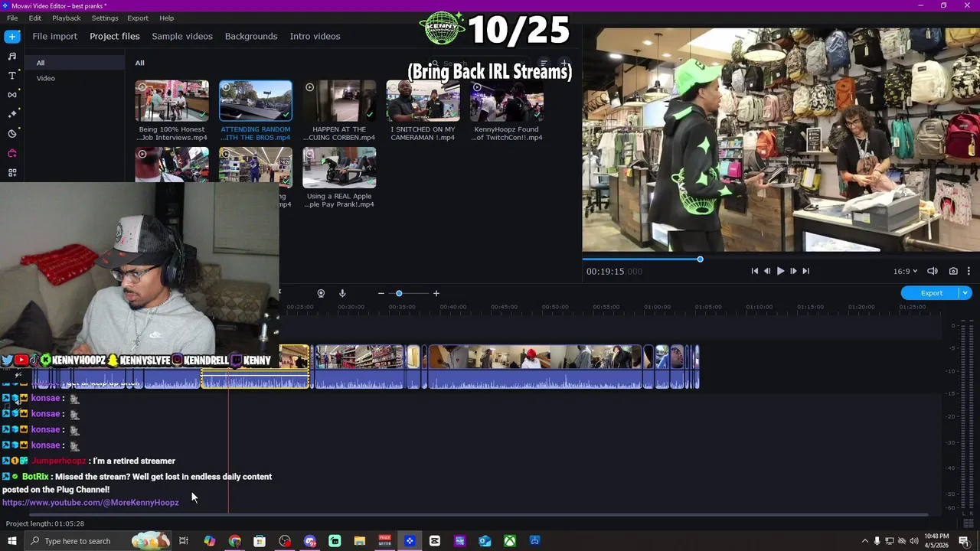The image size is (980, 551).
Task: Toggle preview volume speaker icon
Action: (x=933, y=271)
